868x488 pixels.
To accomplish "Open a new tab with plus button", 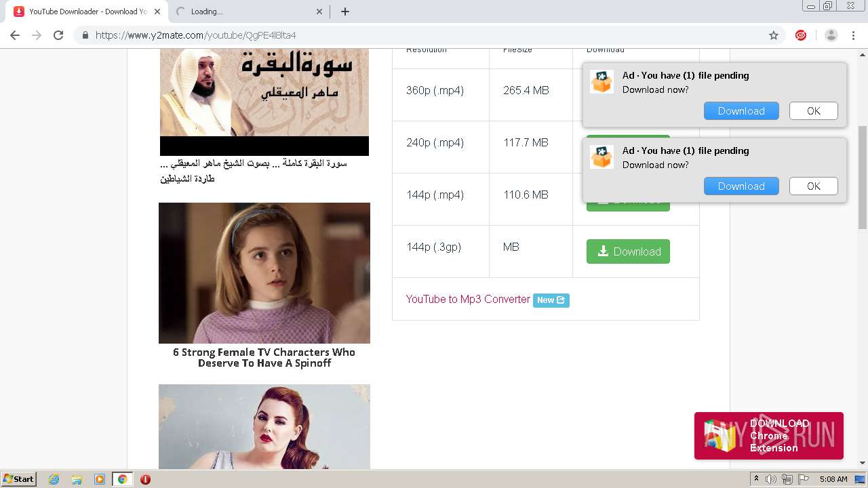I will point(345,12).
